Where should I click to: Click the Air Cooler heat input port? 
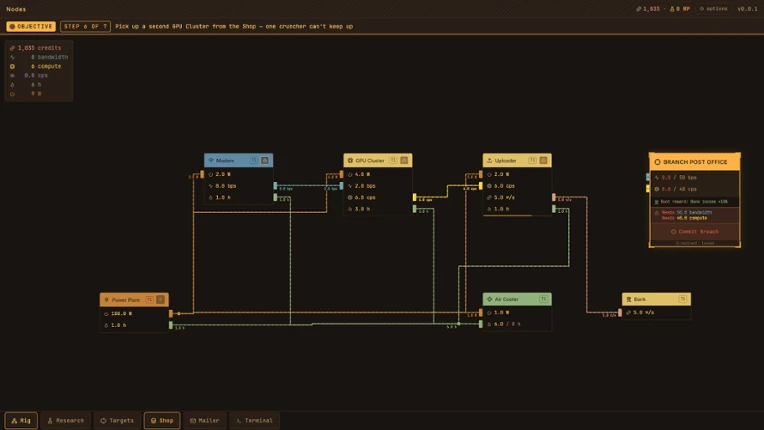(481, 324)
